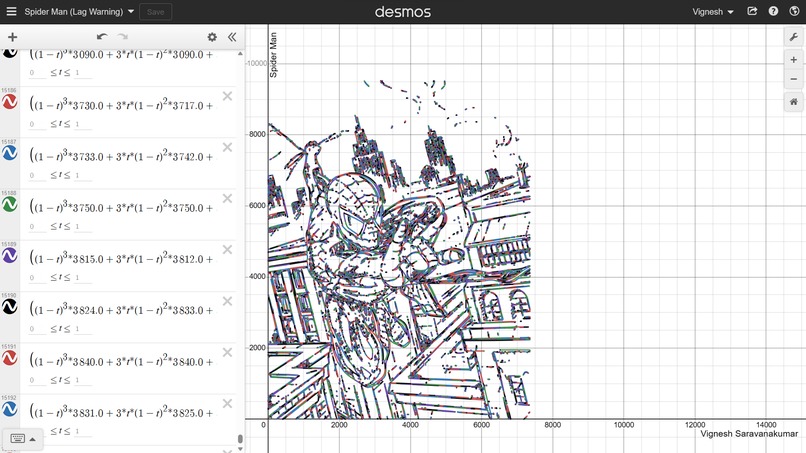Edit the expression beginning with 3831.0
This screenshot has height=453, width=806.
tap(121, 411)
